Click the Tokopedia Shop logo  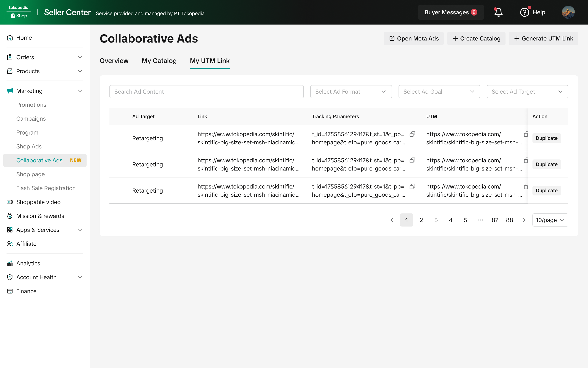click(x=19, y=12)
